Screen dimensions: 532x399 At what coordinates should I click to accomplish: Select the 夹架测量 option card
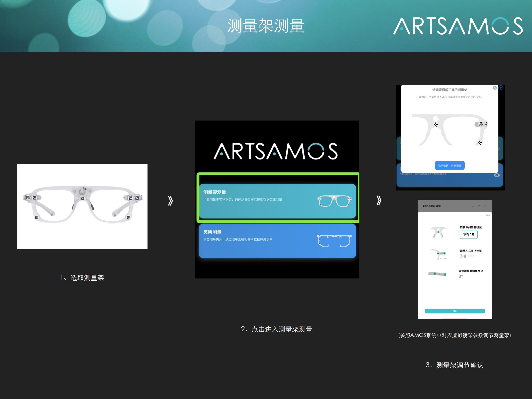[x=277, y=241]
